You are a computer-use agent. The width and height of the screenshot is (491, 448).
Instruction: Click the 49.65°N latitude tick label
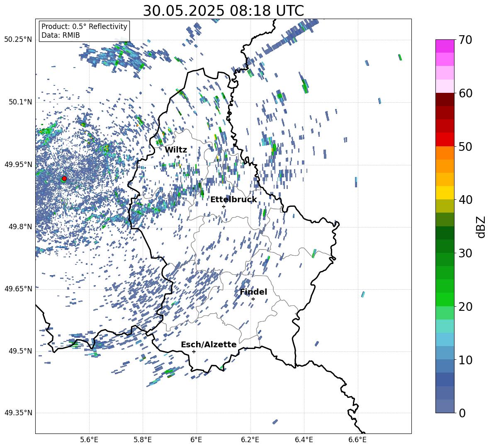18,288
